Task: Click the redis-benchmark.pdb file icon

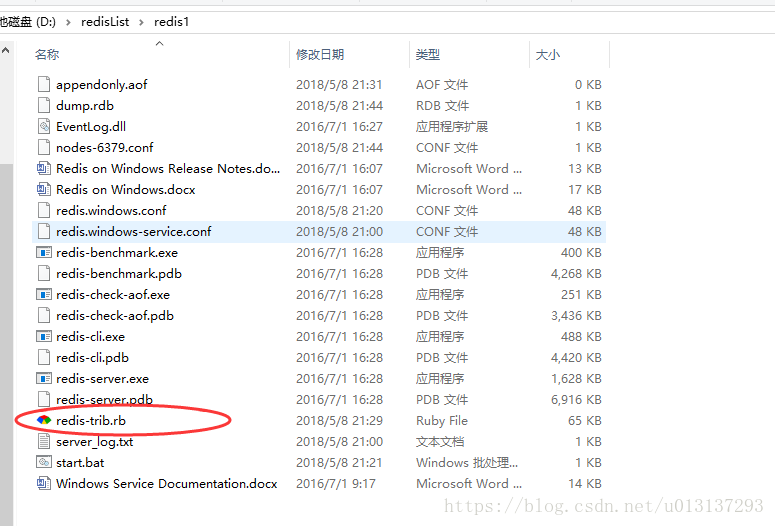Action: (44, 273)
